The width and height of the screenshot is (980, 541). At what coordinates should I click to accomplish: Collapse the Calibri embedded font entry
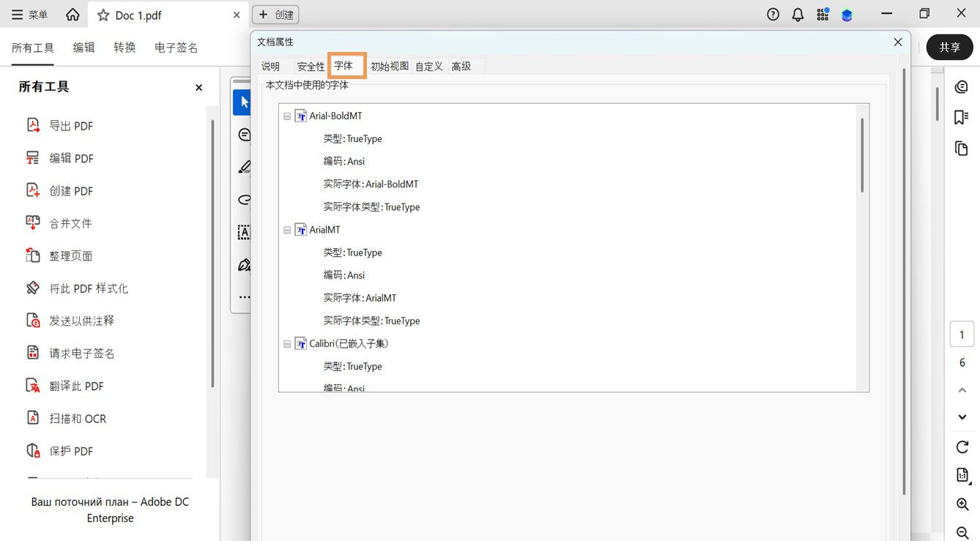(x=286, y=343)
